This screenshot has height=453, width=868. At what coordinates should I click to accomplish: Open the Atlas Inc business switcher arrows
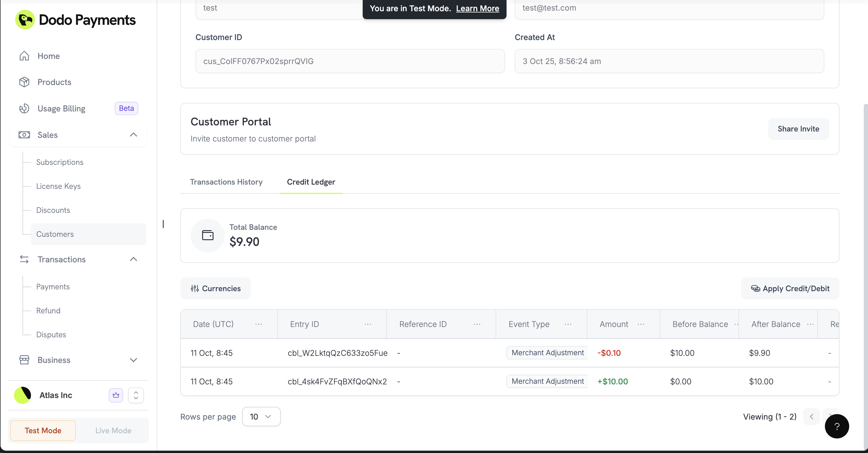pyautogui.click(x=136, y=395)
